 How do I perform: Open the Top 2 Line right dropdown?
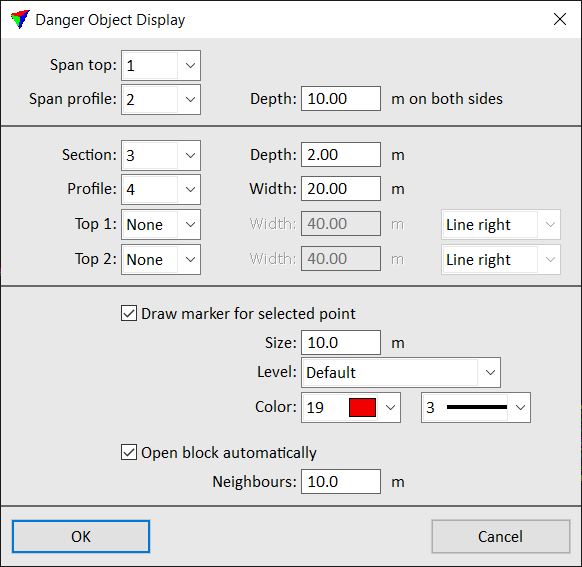[x=501, y=259]
